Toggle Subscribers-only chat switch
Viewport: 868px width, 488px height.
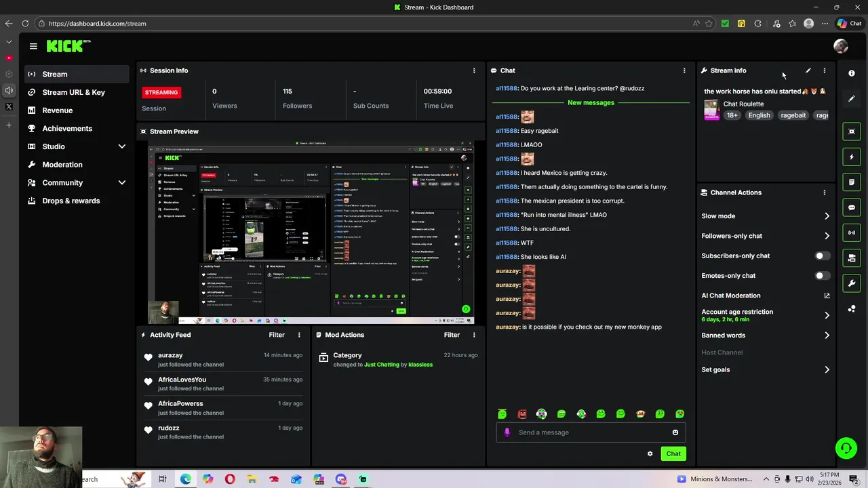[822, 256]
